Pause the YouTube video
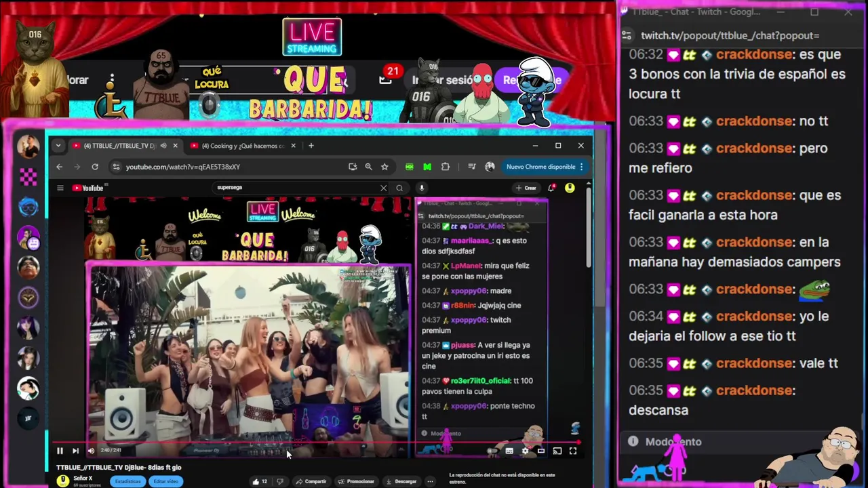This screenshot has width=868, height=488. point(60,451)
